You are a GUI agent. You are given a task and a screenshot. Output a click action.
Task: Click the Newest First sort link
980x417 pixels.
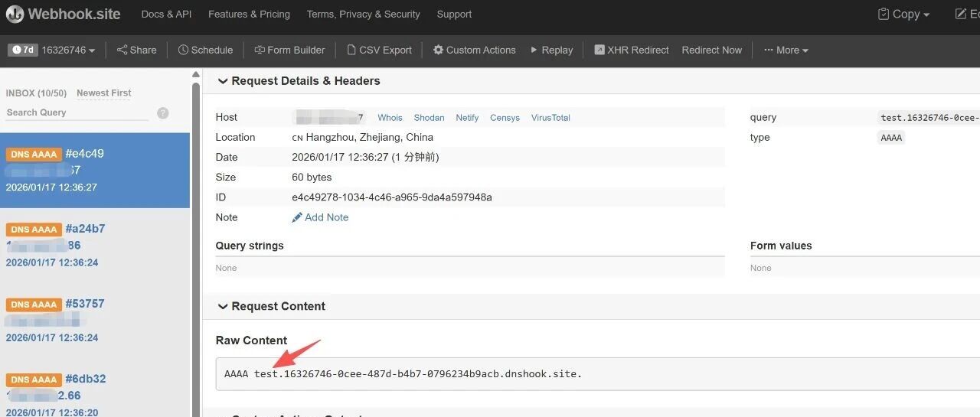tap(104, 93)
